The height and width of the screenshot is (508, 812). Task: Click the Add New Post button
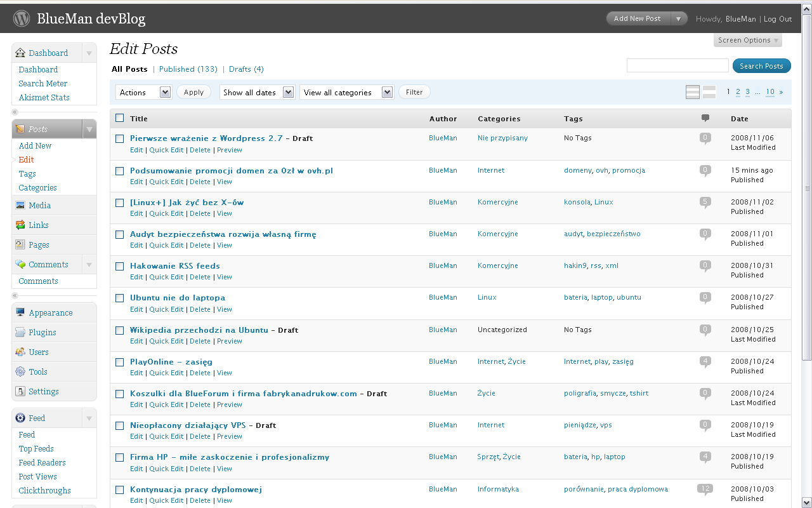coord(638,18)
